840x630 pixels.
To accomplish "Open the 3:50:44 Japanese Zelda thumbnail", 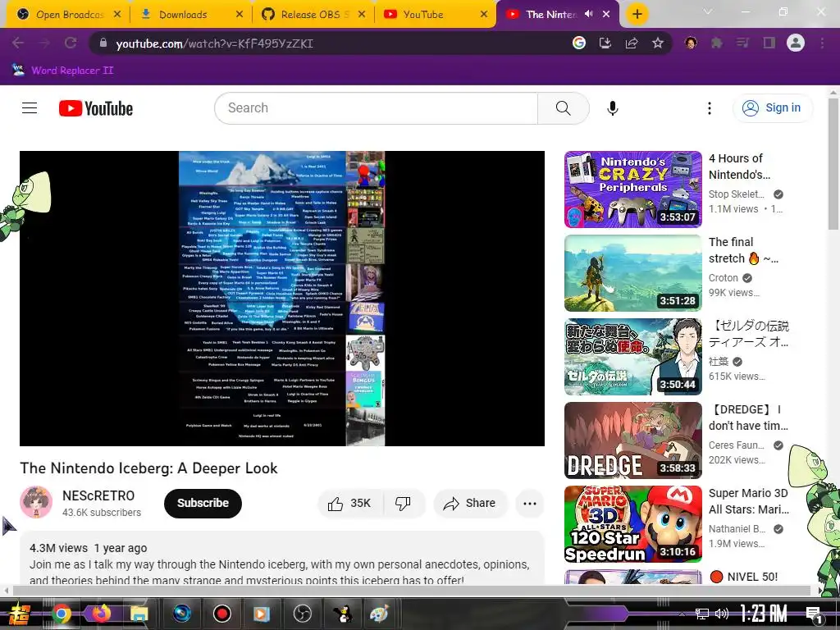I will tap(632, 356).
